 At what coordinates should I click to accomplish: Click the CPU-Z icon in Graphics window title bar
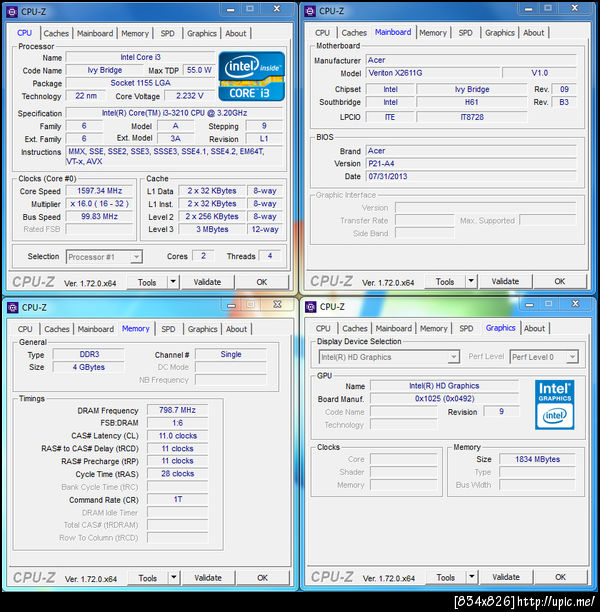311,307
